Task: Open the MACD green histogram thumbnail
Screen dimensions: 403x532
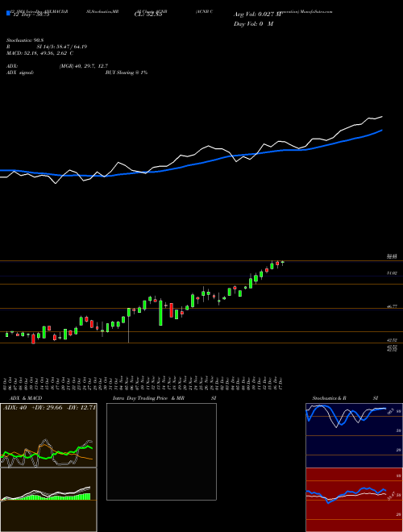Action: click(x=48, y=500)
